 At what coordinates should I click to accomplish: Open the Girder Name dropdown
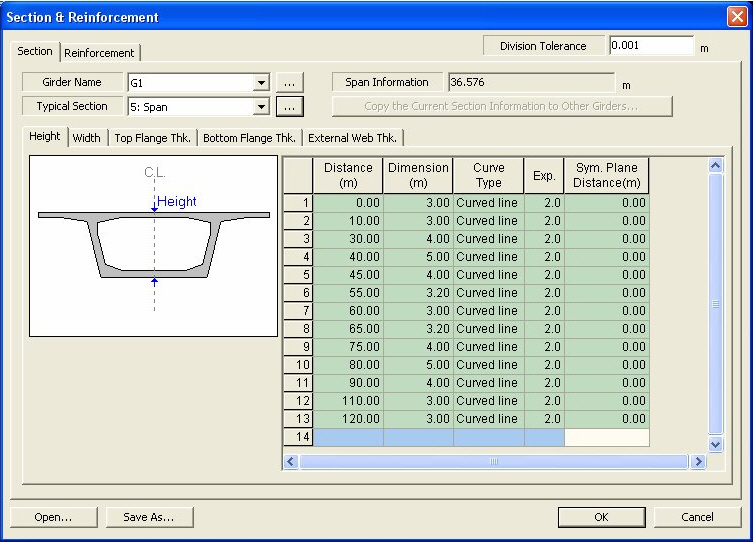click(x=262, y=83)
